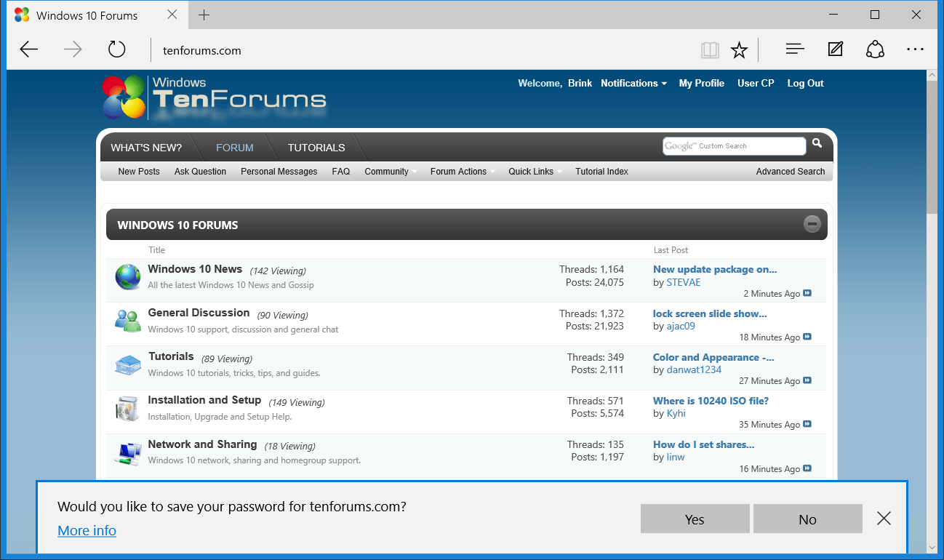The width and height of the screenshot is (944, 560).
Task: Click inside the Google Custom Search box
Action: 735,145
